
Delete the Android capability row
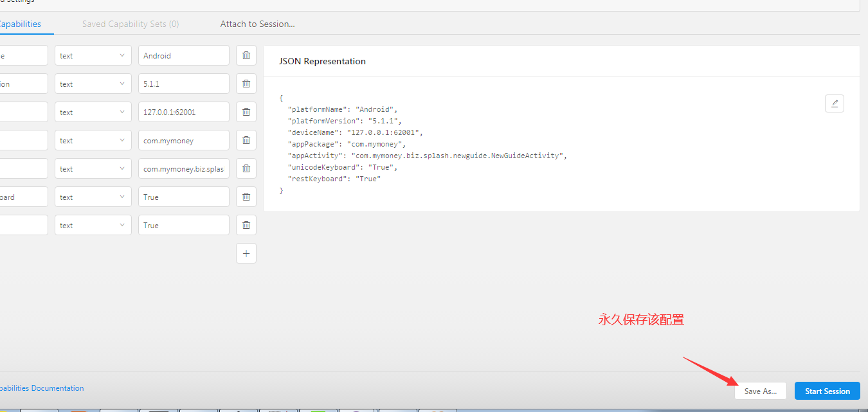point(246,55)
